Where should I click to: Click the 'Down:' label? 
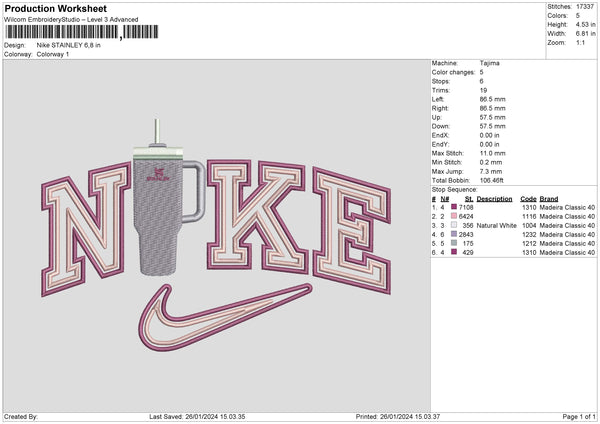click(441, 126)
